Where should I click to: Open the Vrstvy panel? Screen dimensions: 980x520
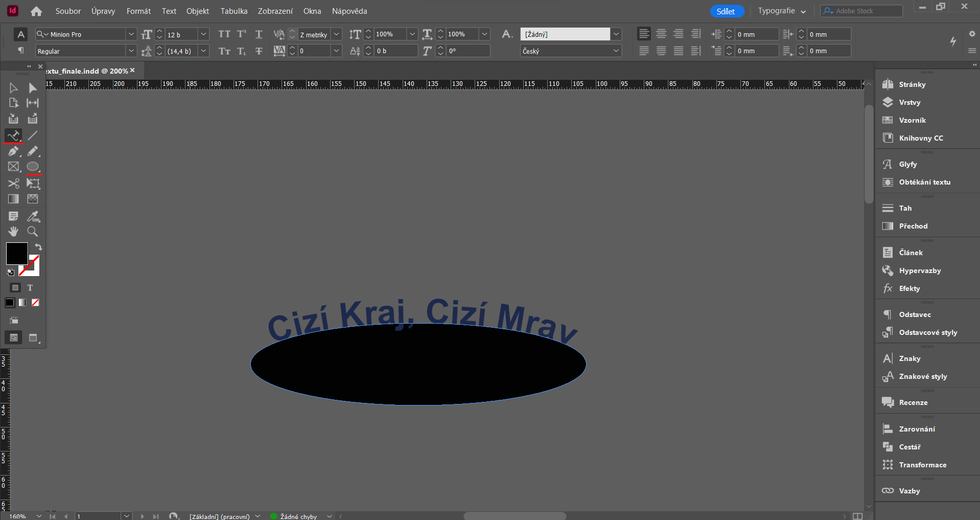point(911,102)
